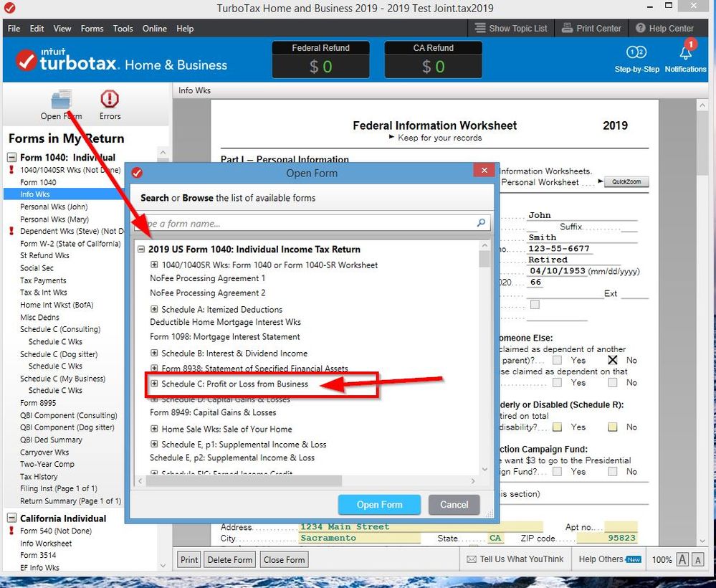Click the search magnifier in Open Form dialog
Viewport: 716px width, 588px height.
pyautogui.click(x=481, y=223)
